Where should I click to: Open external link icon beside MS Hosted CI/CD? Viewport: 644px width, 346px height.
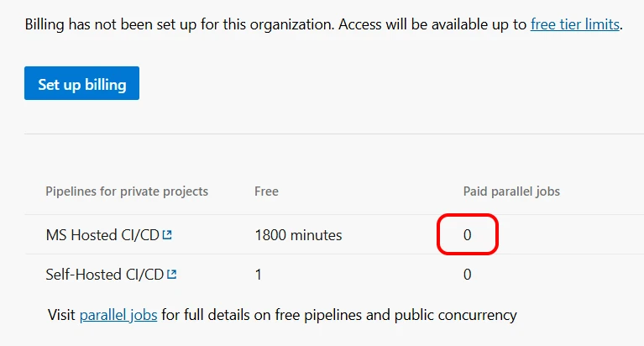167,235
